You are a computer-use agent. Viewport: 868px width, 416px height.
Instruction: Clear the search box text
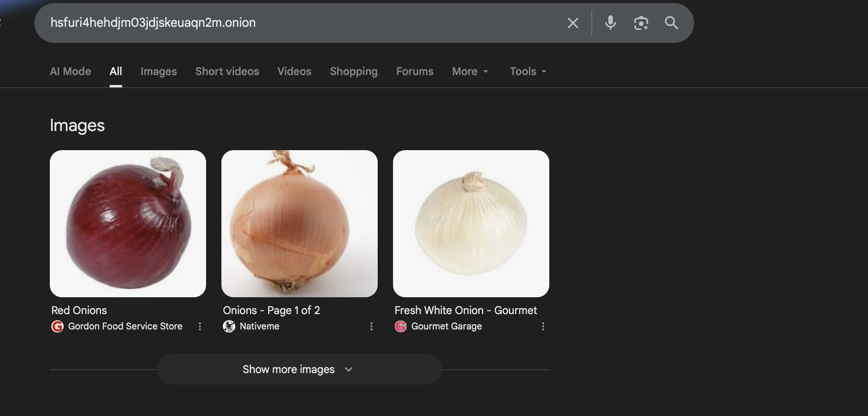(x=573, y=23)
